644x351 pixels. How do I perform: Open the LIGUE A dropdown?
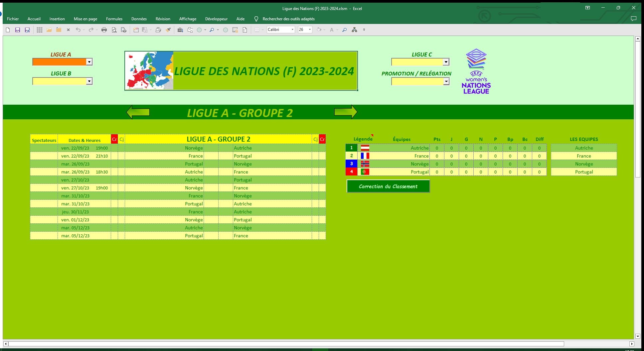[89, 62]
